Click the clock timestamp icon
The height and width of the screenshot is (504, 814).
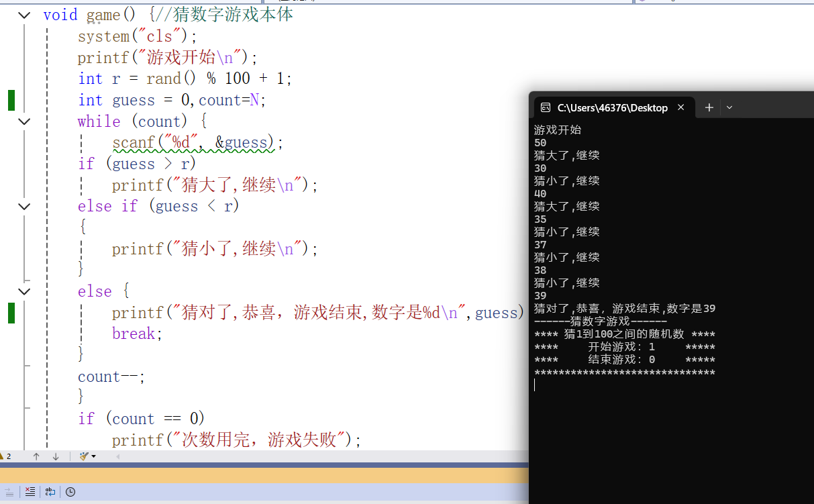tap(70, 492)
